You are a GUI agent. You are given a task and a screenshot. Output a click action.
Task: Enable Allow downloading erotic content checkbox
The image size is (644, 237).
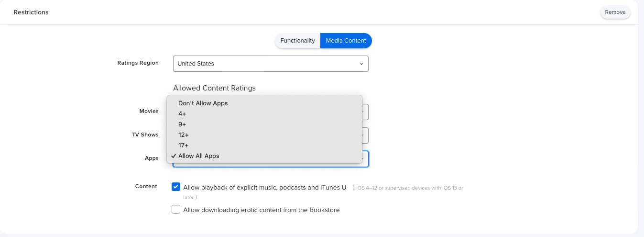(176, 210)
